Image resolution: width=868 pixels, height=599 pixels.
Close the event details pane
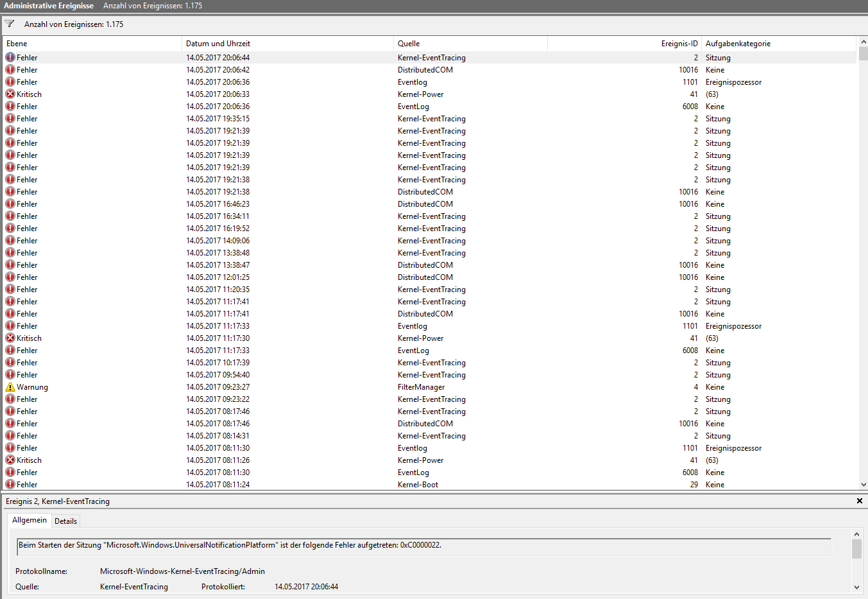pos(859,501)
